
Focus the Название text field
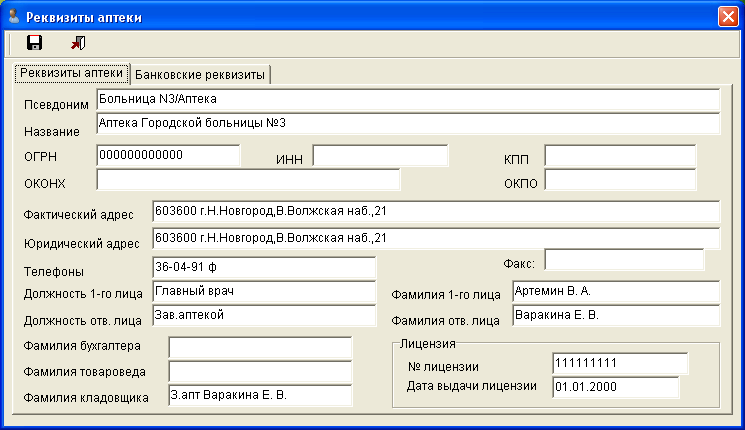click(408, 123)
